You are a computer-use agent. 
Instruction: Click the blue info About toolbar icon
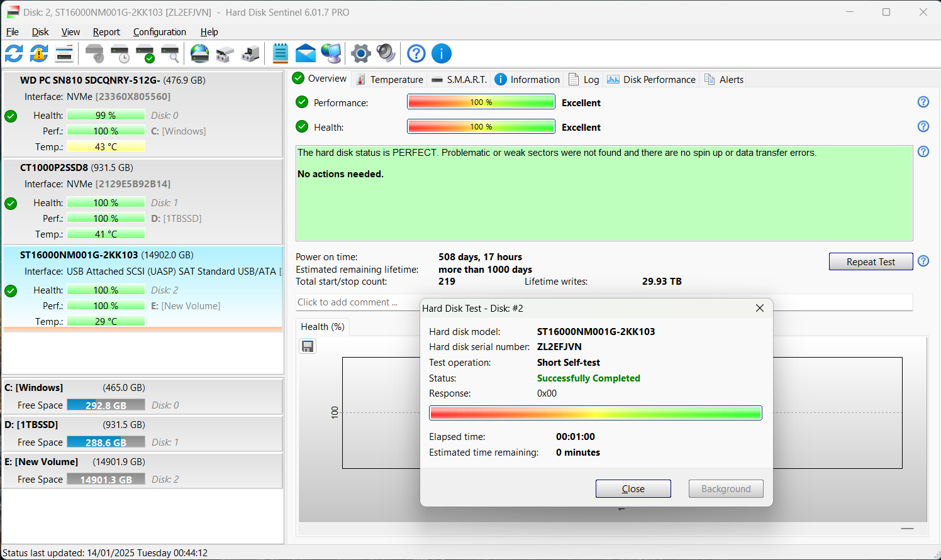442,53
